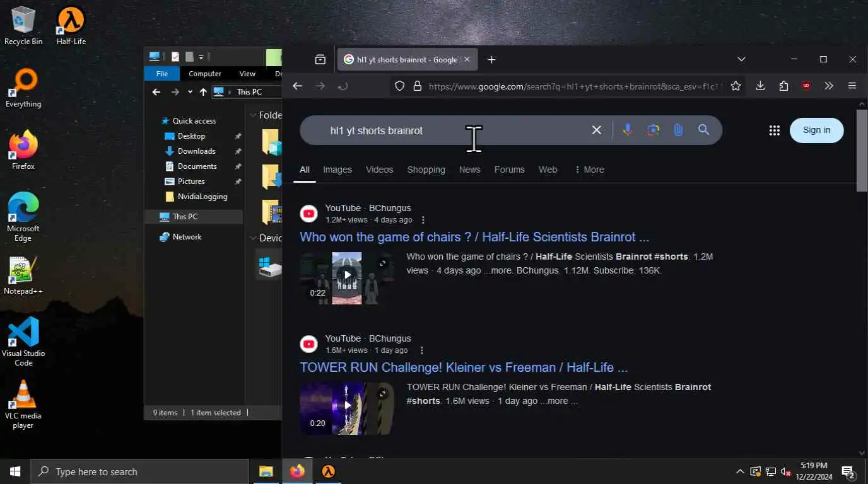
Task: Bookmark this page with the star icon
Action: click(736, 86)
